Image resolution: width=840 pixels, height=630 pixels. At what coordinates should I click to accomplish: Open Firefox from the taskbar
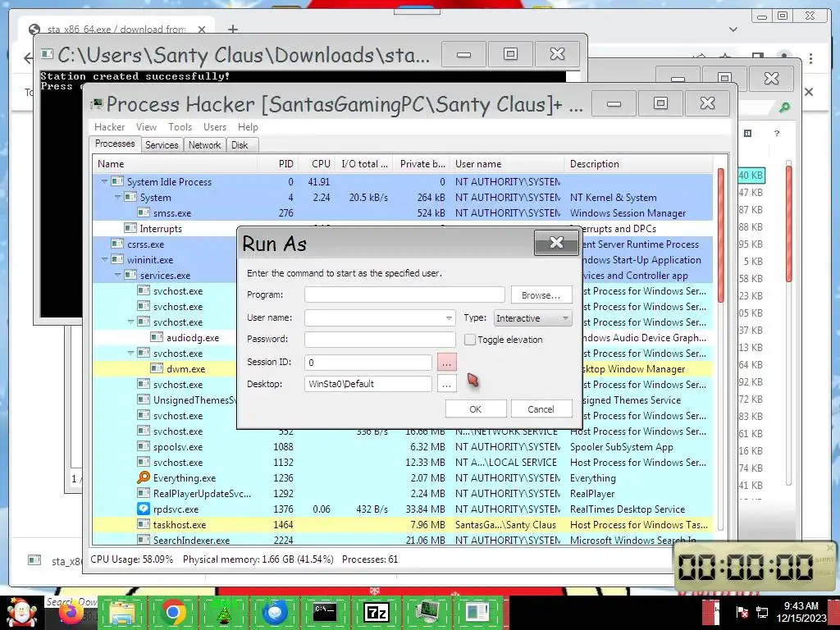pos(71,613)
